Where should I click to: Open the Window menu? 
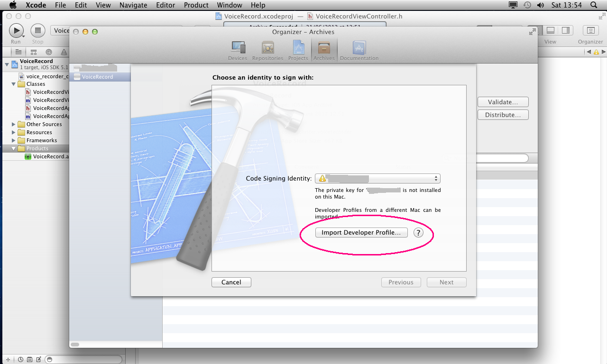coord(230,5)
